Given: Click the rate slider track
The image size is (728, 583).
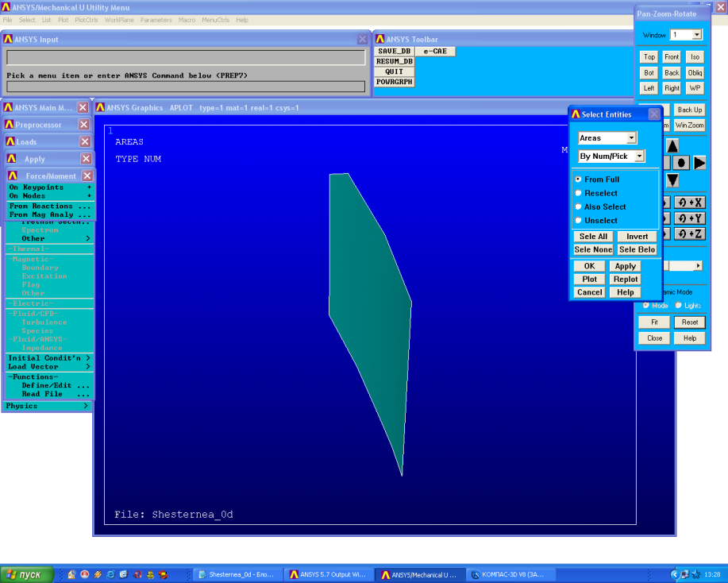Looking at the screenshot, I should (680, 266).
